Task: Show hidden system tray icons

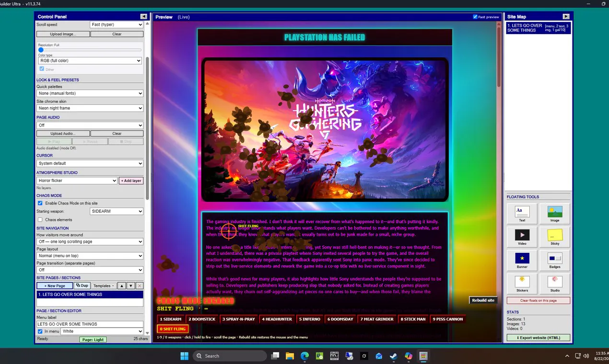Action: [x=567, y=356]
